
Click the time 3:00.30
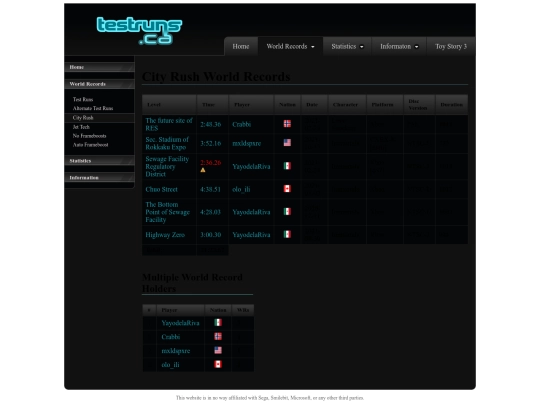pos(210,235)
